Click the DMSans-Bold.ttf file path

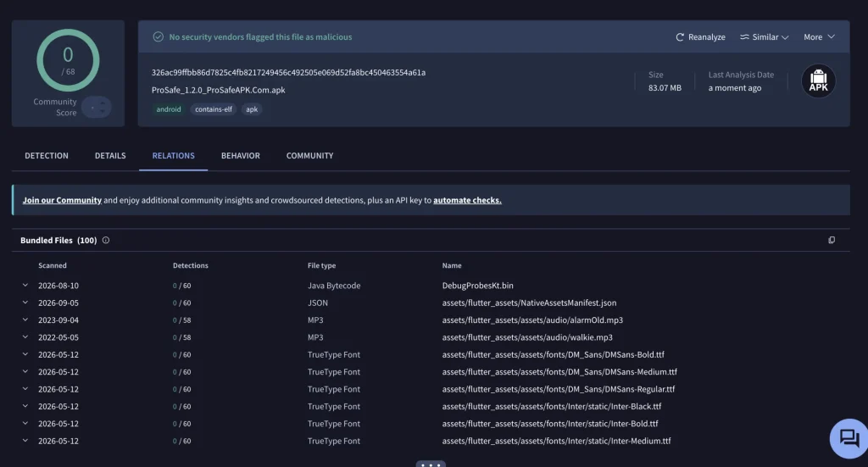coord(553,354)
